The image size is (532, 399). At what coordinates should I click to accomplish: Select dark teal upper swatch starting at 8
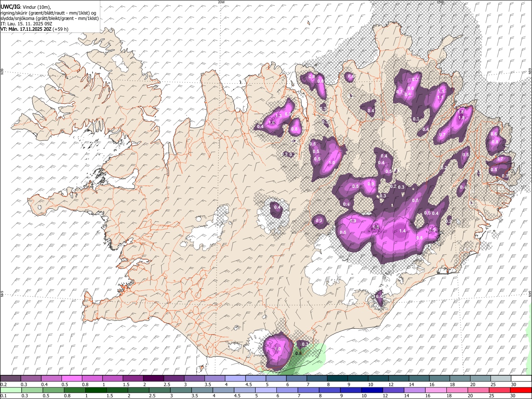[337, 378]
